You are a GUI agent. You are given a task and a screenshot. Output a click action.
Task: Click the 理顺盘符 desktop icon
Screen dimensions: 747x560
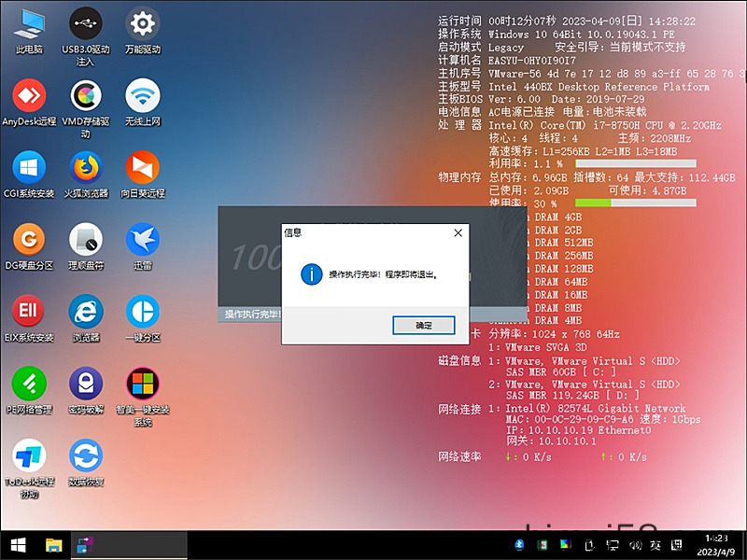click(86, 246)
